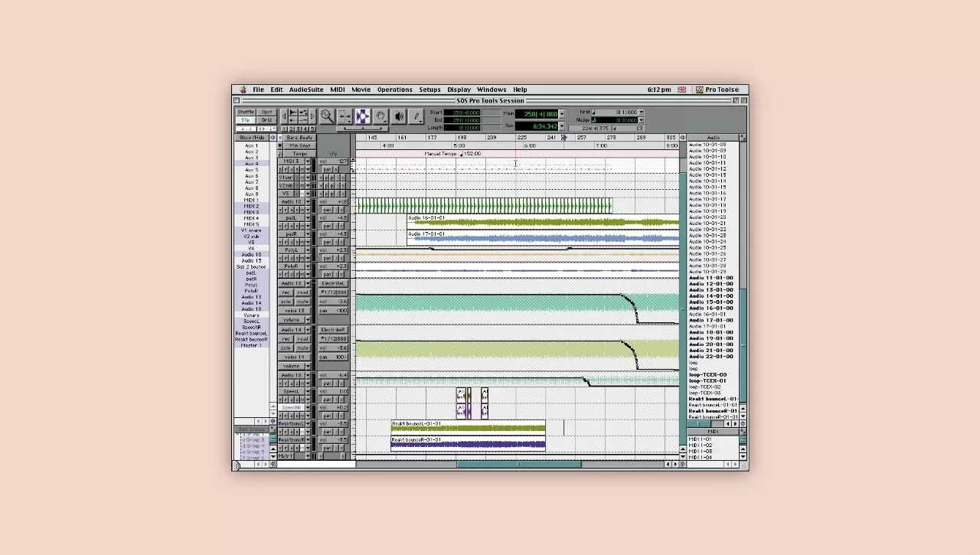
Task: Click the Show/Hide tracks header
Action: coord(251,138)
